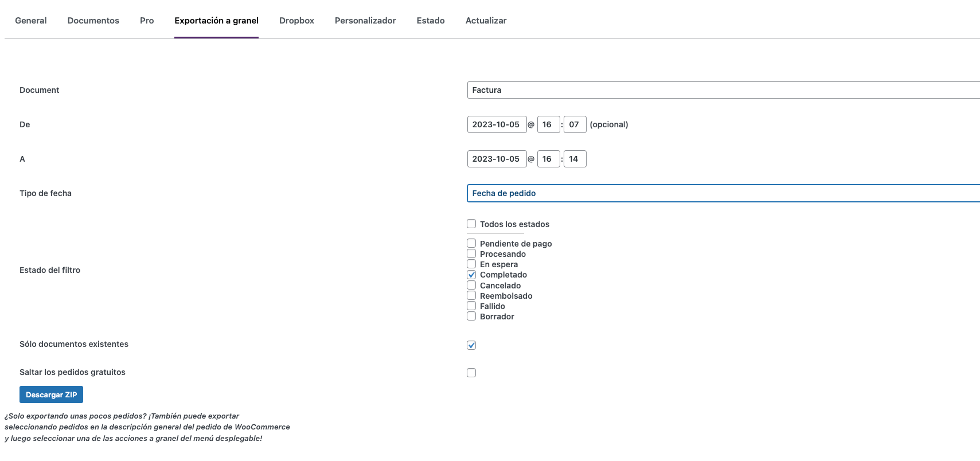
Task: Enable Pendiente de pago status filter
Action: (471, 243)
